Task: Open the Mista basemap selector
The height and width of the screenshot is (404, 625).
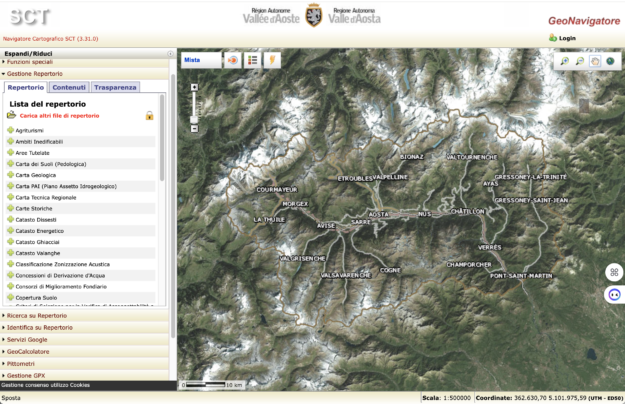Action: 201,60
